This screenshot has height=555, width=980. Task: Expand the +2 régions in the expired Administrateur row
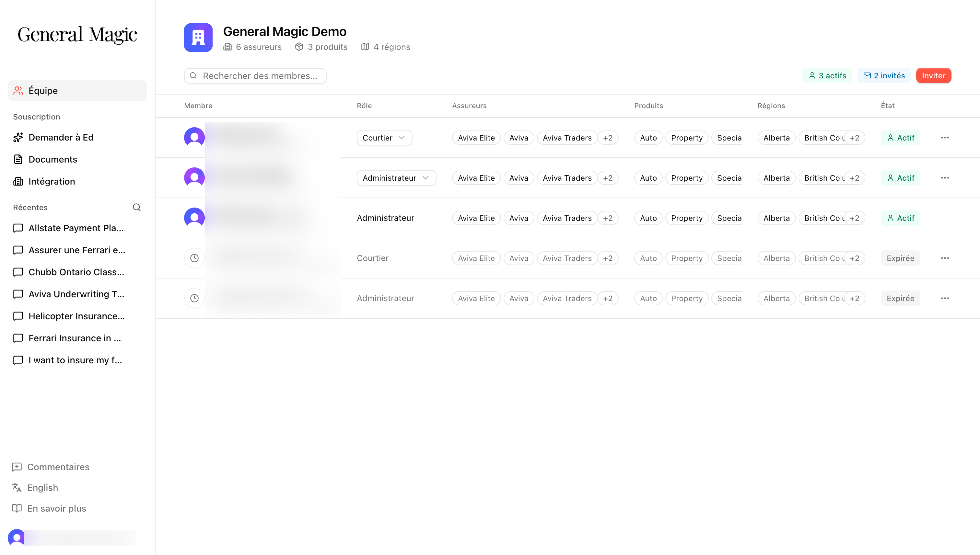(x=855, y=298)
